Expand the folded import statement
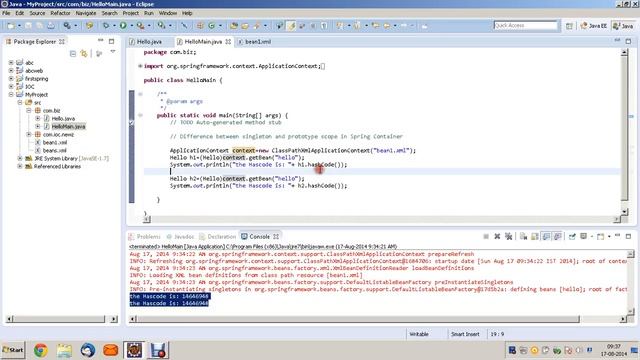Viewport: 640px width, 360px height. click(x=140, y=66)
